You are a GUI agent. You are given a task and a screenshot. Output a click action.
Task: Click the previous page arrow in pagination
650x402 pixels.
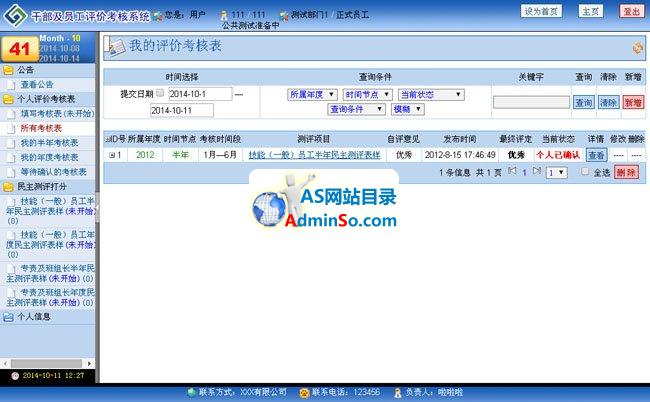coord(512,171)
